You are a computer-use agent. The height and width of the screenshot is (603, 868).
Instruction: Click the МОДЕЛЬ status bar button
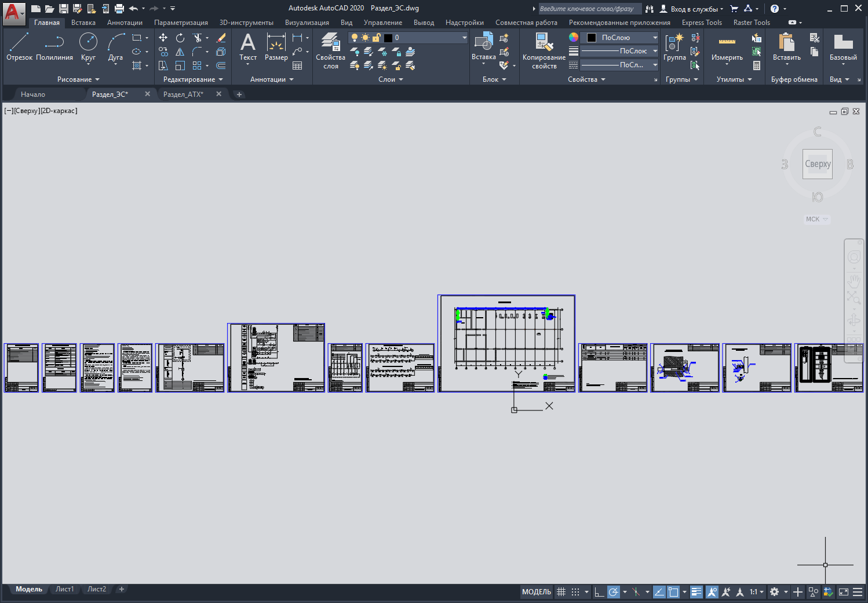(537, 592)
